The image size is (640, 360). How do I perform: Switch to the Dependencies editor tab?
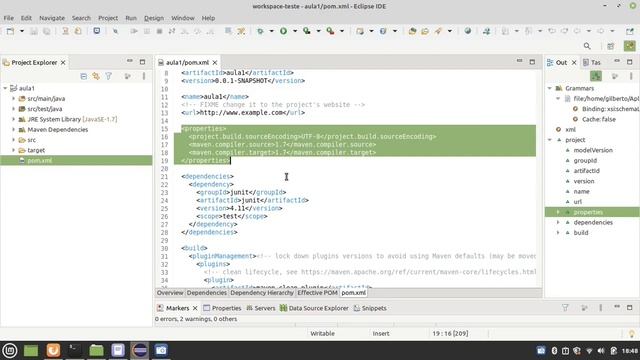[x=207, y=293]
